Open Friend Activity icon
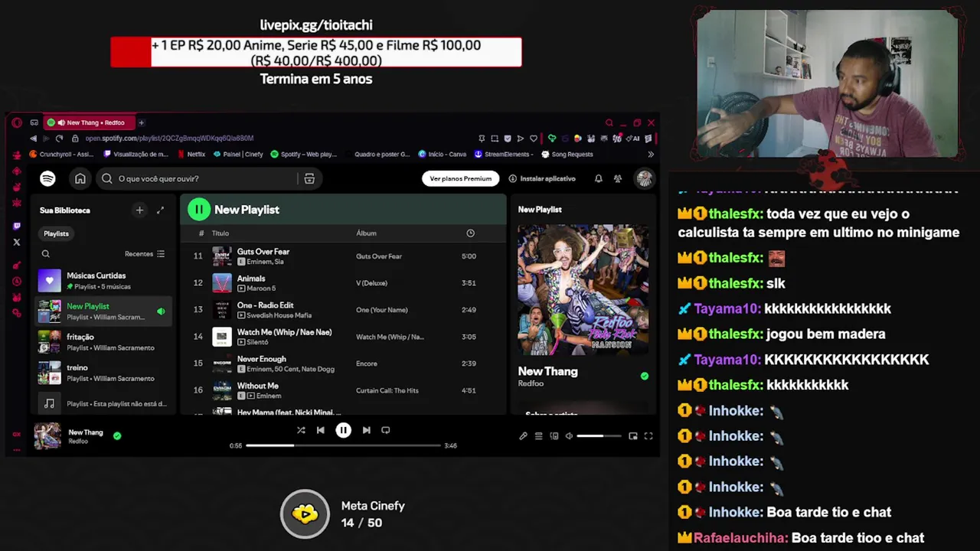Image resolution: width=980 pixels, height=551 pixels. coord(618,178)
